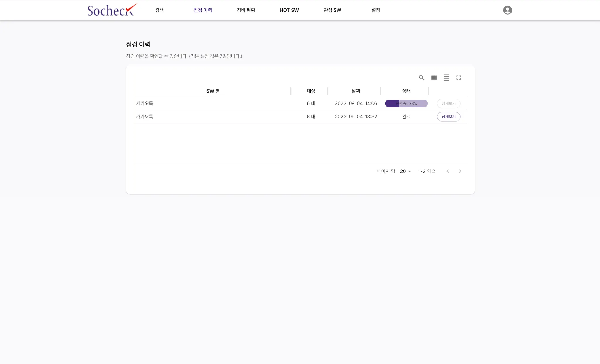
Task: Open the show/hide columns icon
Action: pyautogui.click(x=434, y=78)
